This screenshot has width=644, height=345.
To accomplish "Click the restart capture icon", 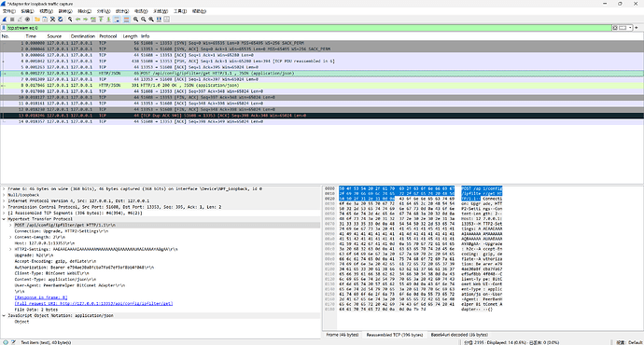I will pos(20,20).
